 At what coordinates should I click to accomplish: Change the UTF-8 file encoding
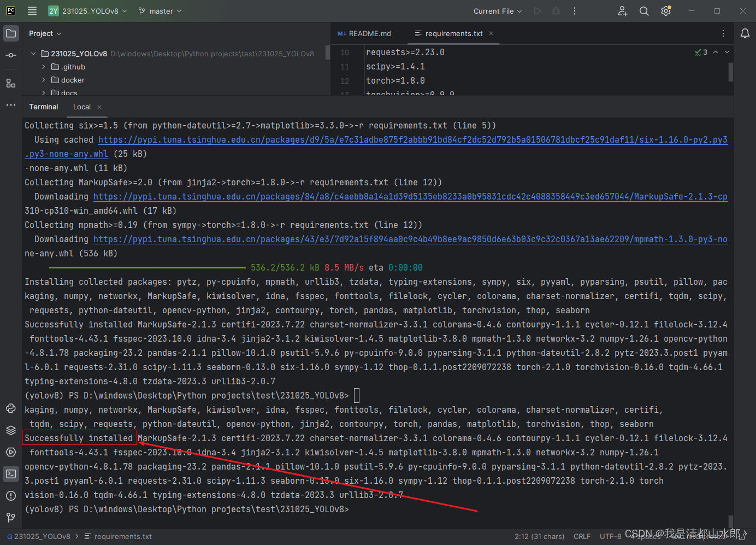tap(610, 536)
